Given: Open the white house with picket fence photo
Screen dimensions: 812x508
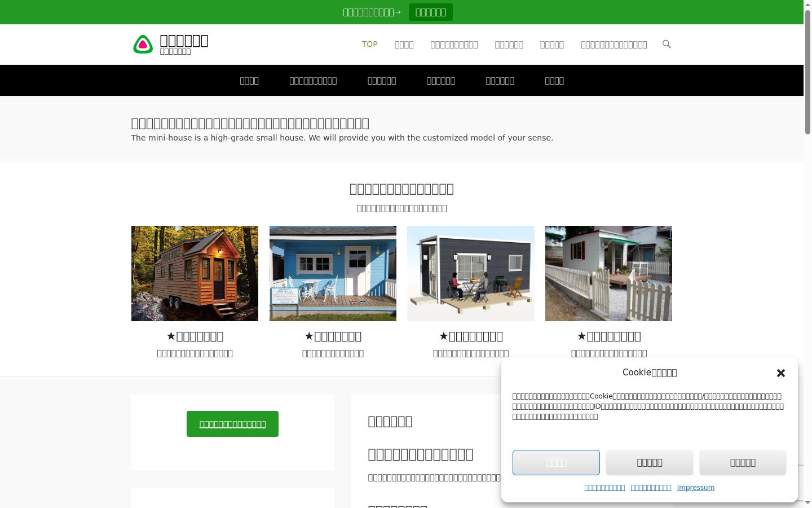Looking at the screenshot, I should [608, 274].
